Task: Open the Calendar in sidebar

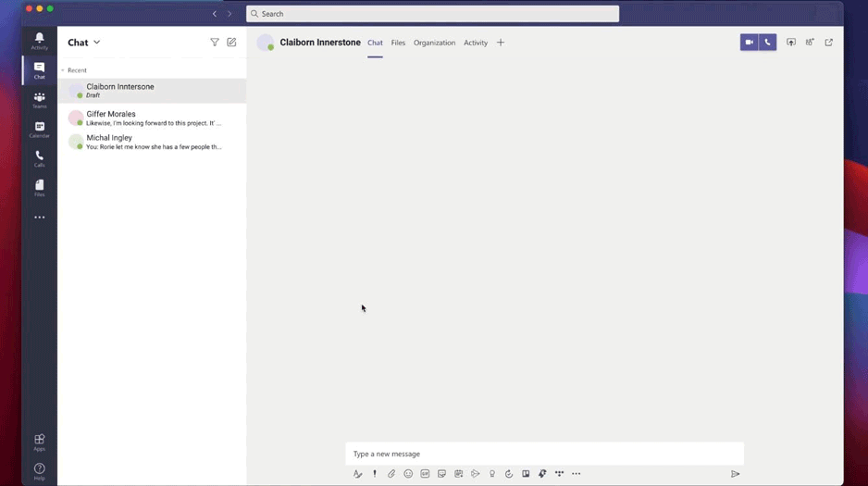Action: coord(39,129)
